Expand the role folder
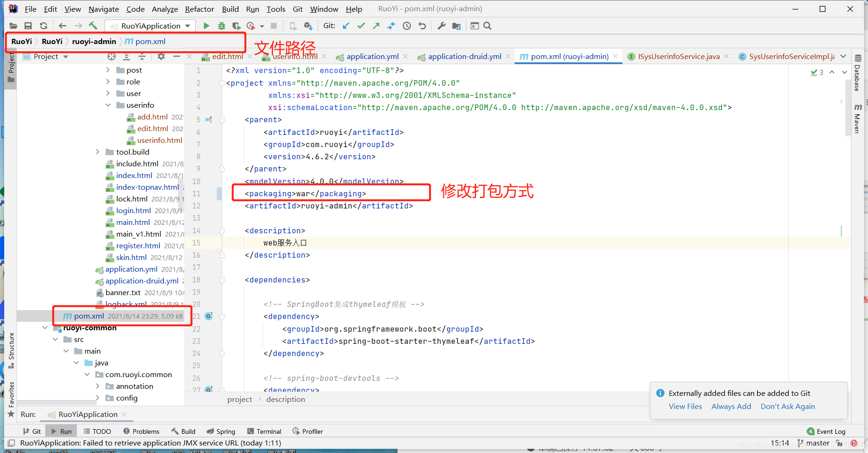868x453 pixels. click(x=108, y=82)
